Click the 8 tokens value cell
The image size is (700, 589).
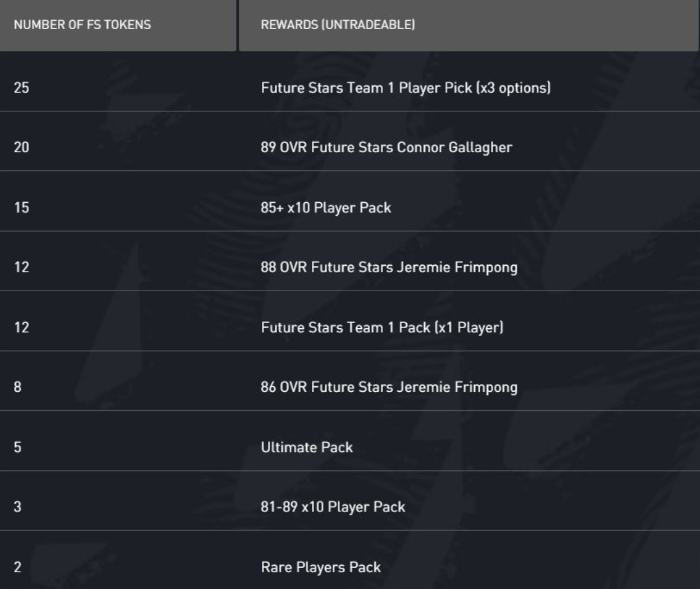pos(18,387)
